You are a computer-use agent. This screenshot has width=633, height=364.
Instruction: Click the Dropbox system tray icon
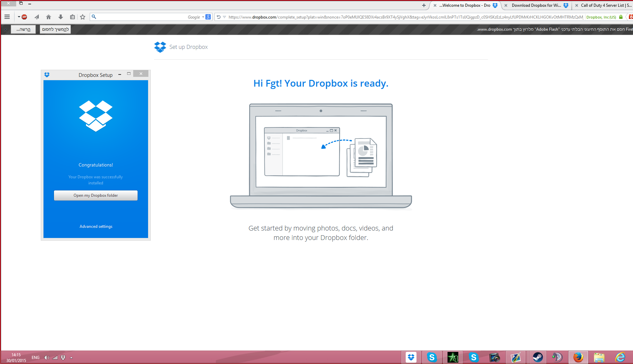tap(63, 358)
